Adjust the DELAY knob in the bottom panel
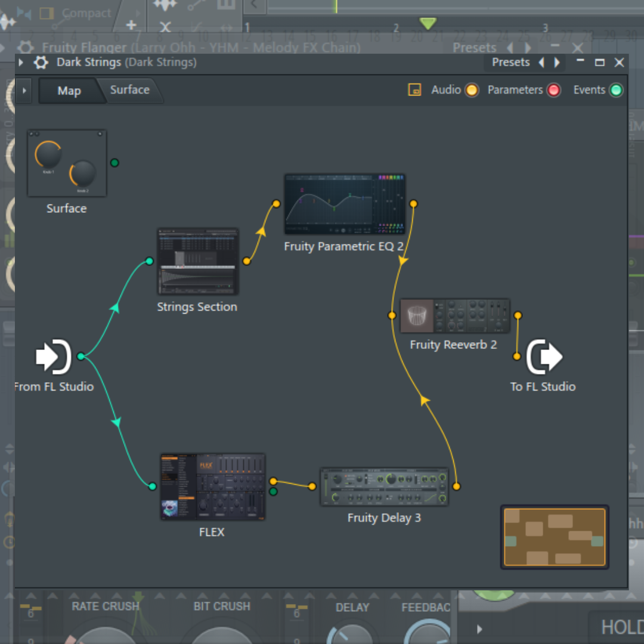The image size is (644, 644). [352, 634]
